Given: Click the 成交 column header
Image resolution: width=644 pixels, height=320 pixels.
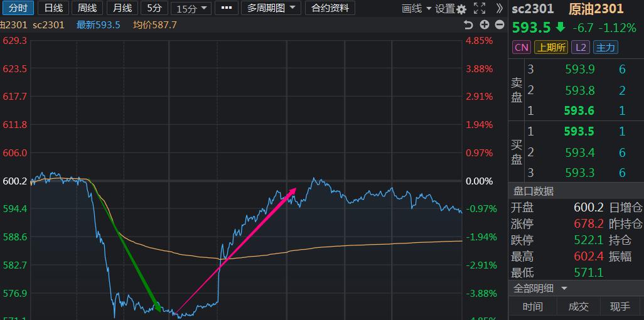Looking at the screenshot, I should 578,306.
